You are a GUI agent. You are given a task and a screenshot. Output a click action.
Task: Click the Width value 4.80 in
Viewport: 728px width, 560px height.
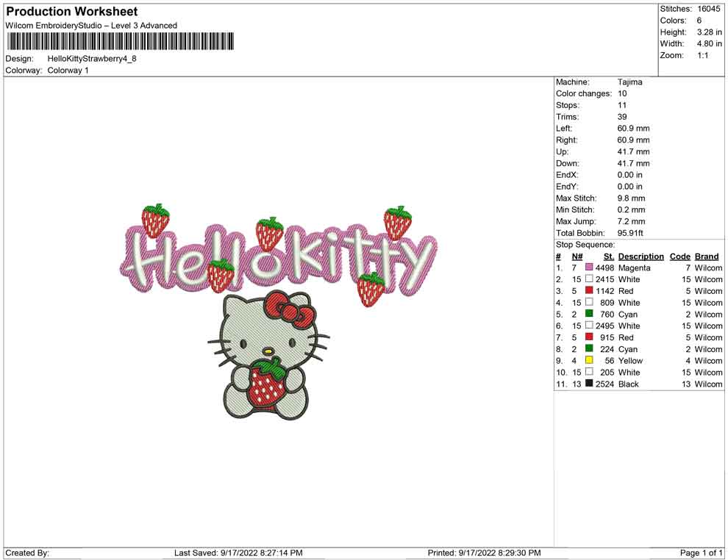[710, 43]
